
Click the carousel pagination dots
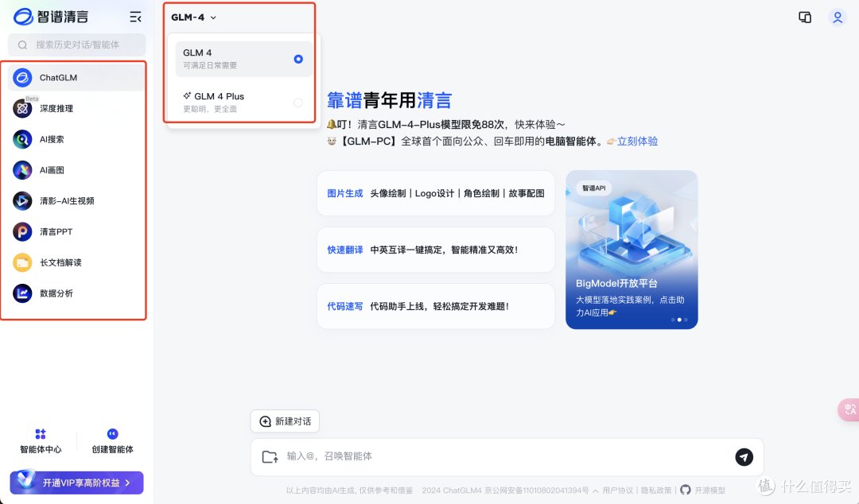tap(679, 320)
